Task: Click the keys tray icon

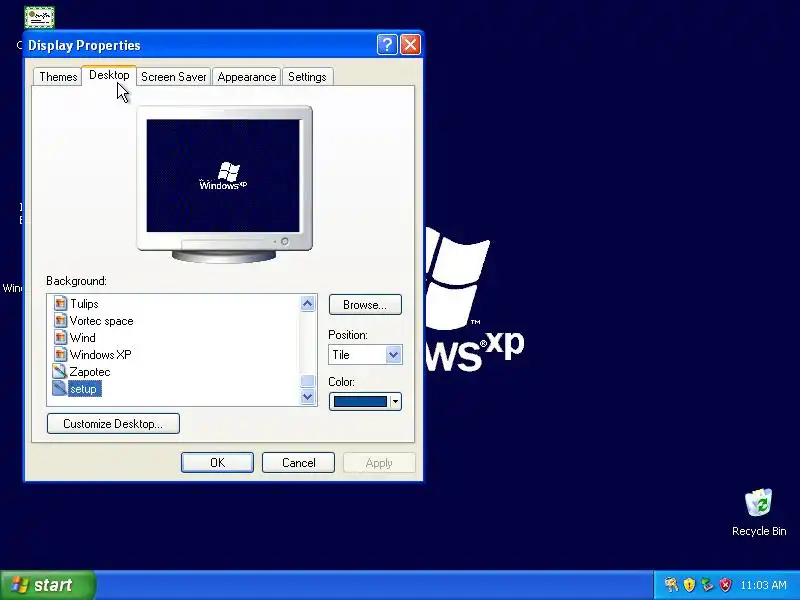Action: tap(671, 585)
